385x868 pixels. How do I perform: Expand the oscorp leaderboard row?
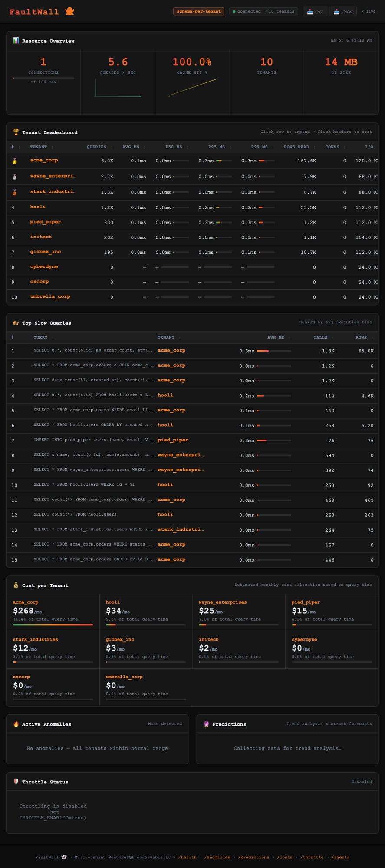point(192,282)
